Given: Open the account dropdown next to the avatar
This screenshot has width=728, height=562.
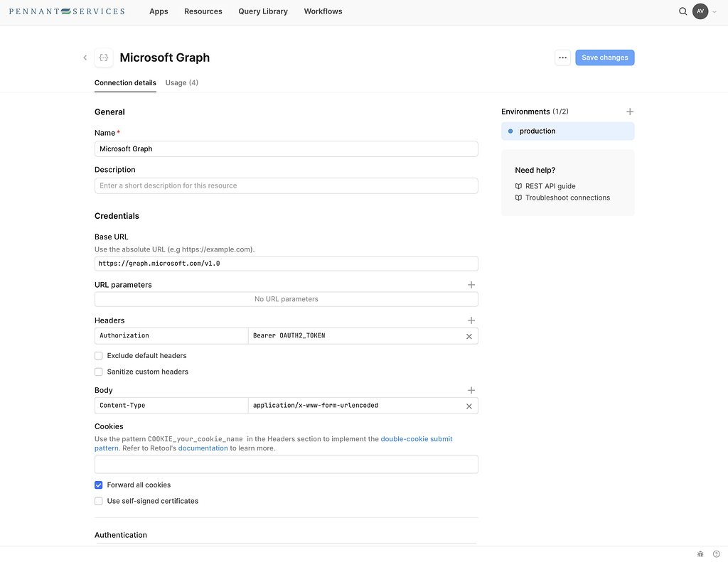Looking at the screenshot, I should pos(714,11).
